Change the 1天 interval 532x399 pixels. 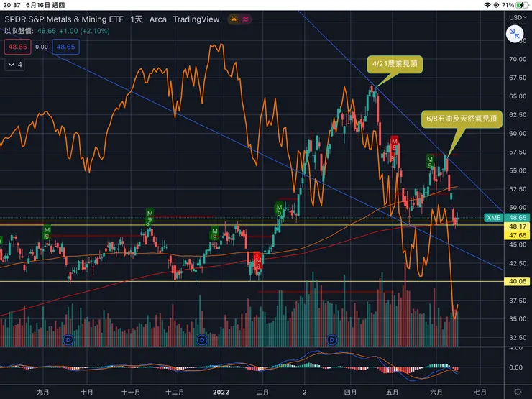click(x=137, y=19)
